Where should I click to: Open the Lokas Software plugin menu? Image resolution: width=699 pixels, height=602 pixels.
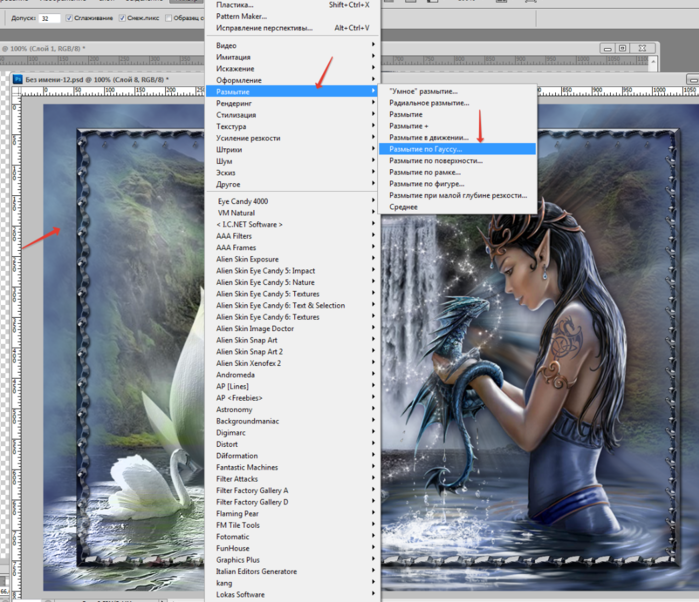pos(293,595)
